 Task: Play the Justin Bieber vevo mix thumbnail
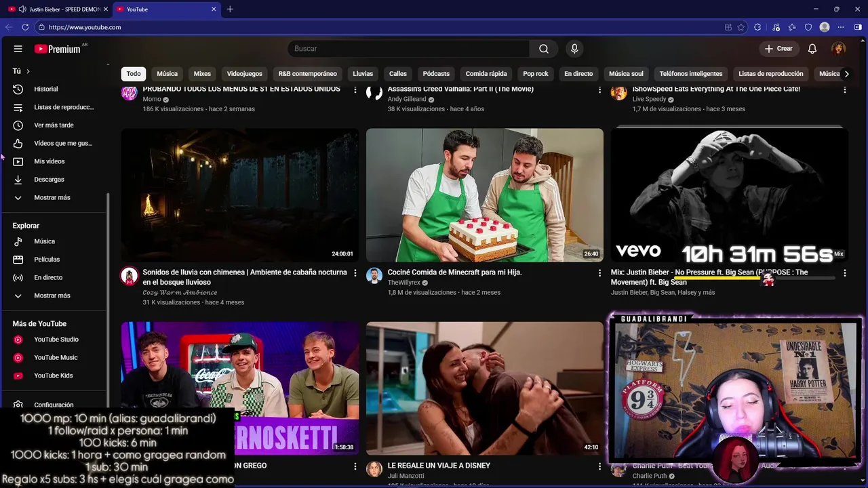point(730,195)
